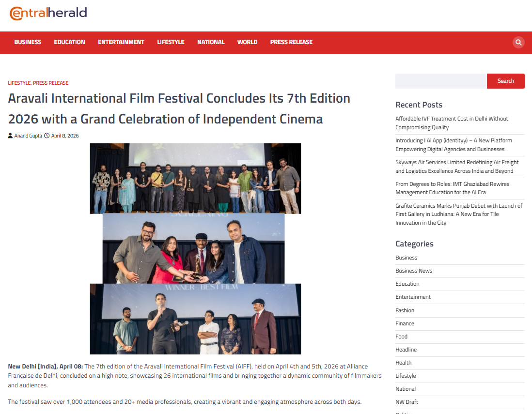The image size is (532, 414).
Task: Click the Headline category link
Action: coord(406,350)
